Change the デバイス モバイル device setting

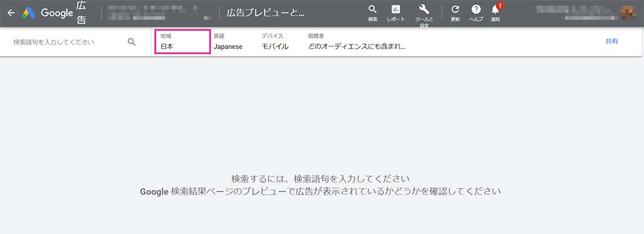click(275, 41)
